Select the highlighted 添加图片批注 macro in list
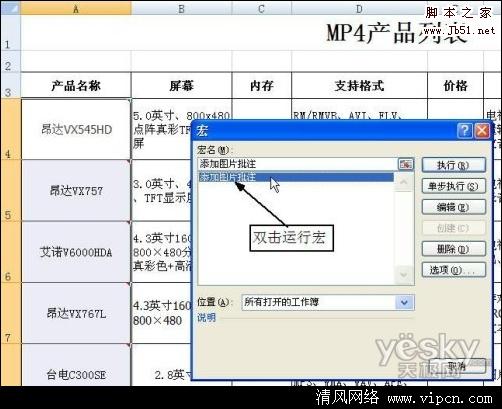This screenshot has width=502, height=409. [296, 177]
